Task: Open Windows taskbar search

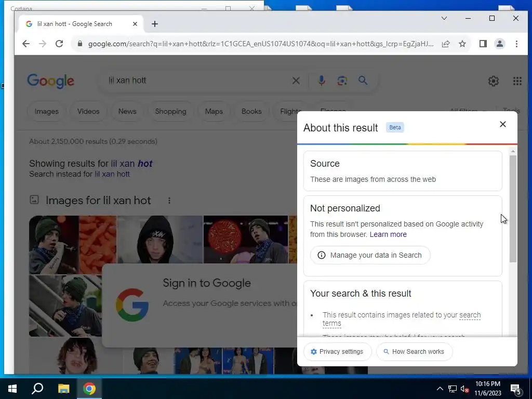Action: coord(37,389)
